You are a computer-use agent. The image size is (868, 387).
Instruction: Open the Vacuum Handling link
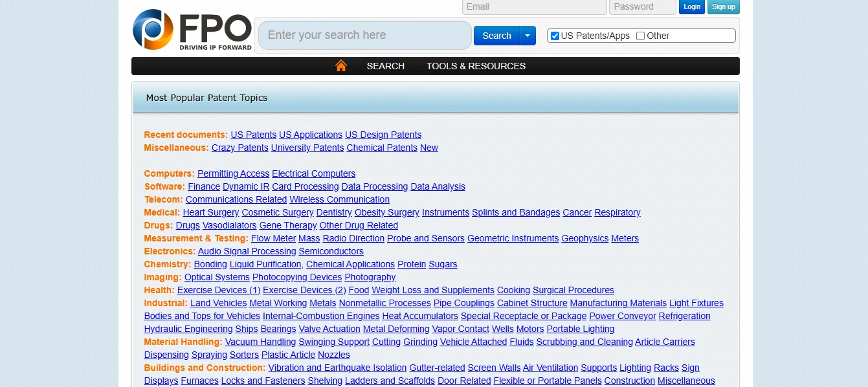(x=261, y=342)
